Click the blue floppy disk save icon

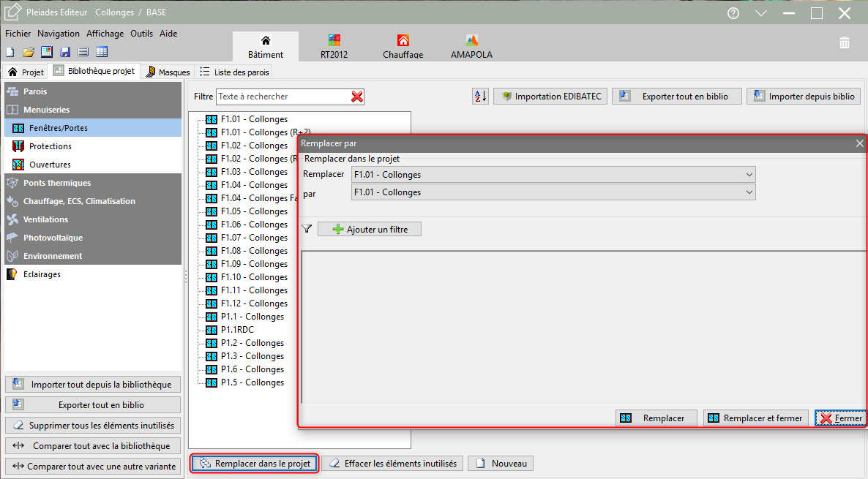tap(65, 52)
